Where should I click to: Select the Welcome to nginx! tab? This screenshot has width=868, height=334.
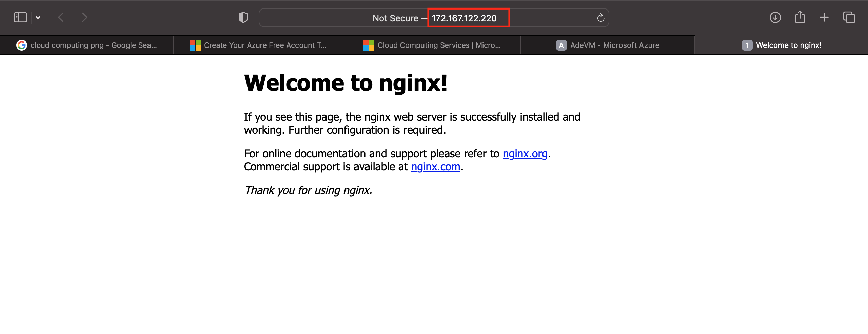(x=781, y=45)
